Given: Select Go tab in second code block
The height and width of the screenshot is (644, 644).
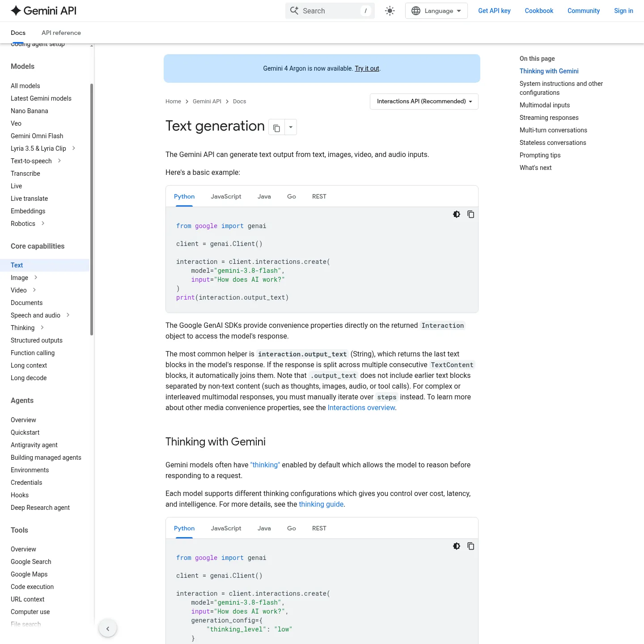Looking at the screenshot, I should click(292, 528).
